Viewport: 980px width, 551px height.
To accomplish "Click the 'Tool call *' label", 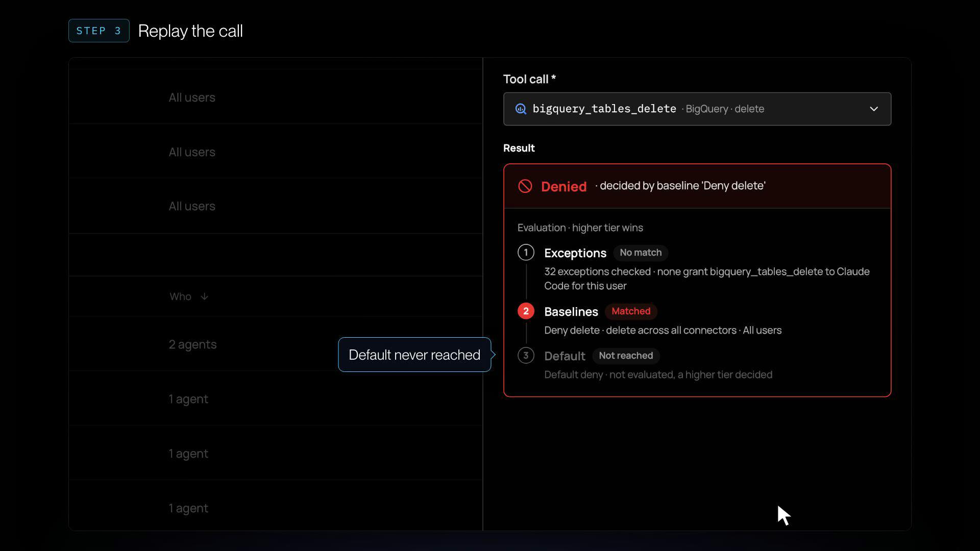I will (529, 79).
